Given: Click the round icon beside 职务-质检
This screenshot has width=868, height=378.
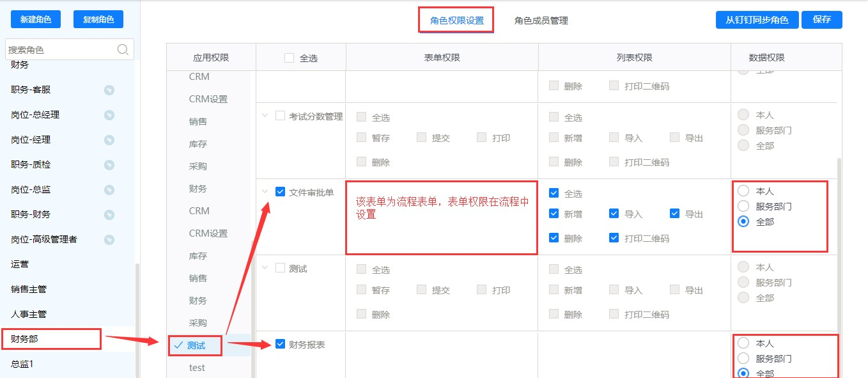Looking at the screenshot, I should pos(109,165).
